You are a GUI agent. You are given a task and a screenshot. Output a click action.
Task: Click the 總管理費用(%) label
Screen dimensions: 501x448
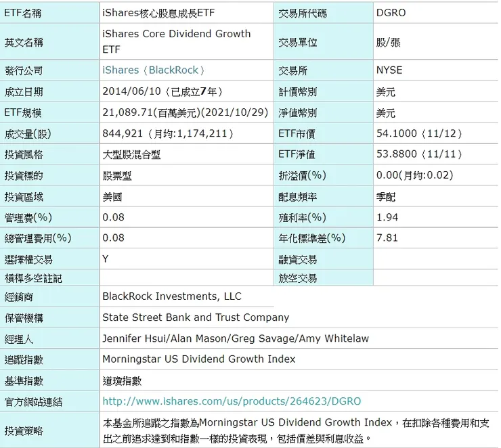tap(38, 238)
